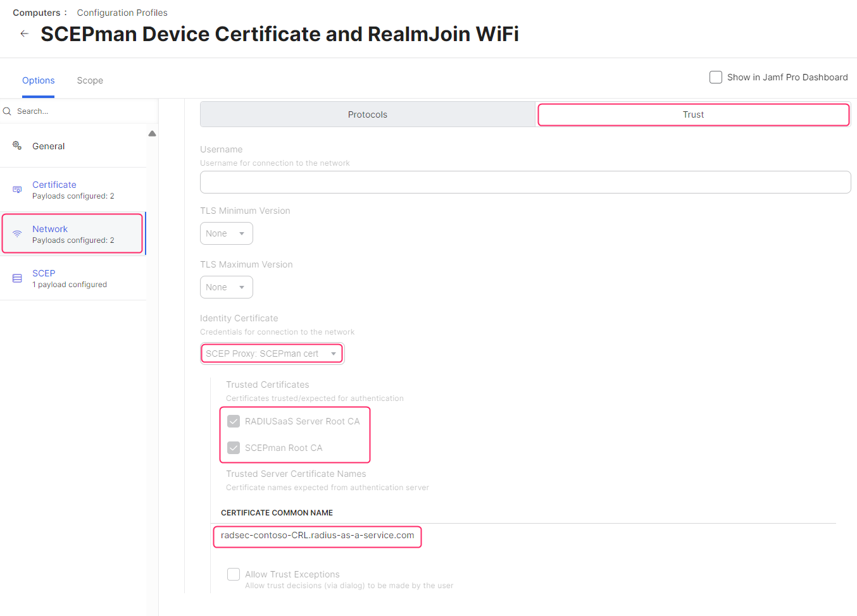Enable Show in Jamf Pro Dashboard checkbox
Screen dimensions: 857x616
pyautogui.click(x=716, y=77)
